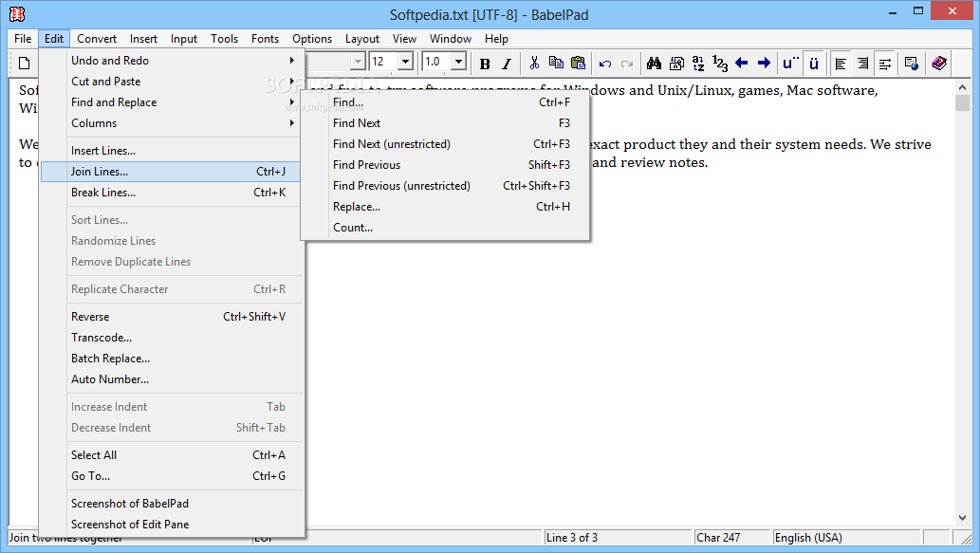Click the line wrap layout icon
Image resolution: width=980 pixels, height=553 pixels.
click(x=885, y=64)
